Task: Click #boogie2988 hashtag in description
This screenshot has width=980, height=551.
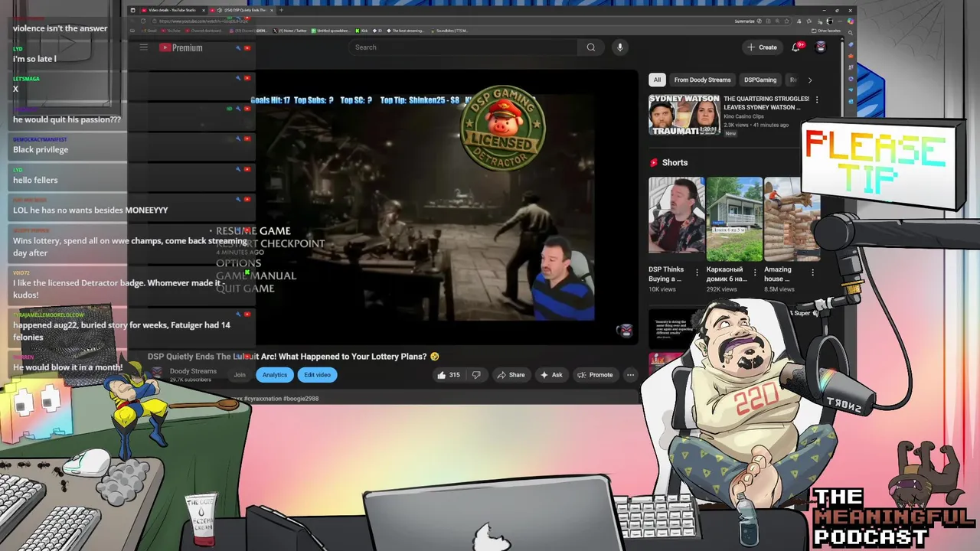Action: point(301,399)
